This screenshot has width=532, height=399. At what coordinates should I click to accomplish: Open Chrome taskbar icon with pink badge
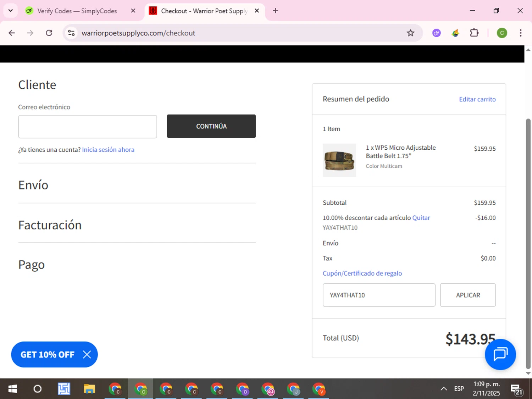click(x=268, y=389)
